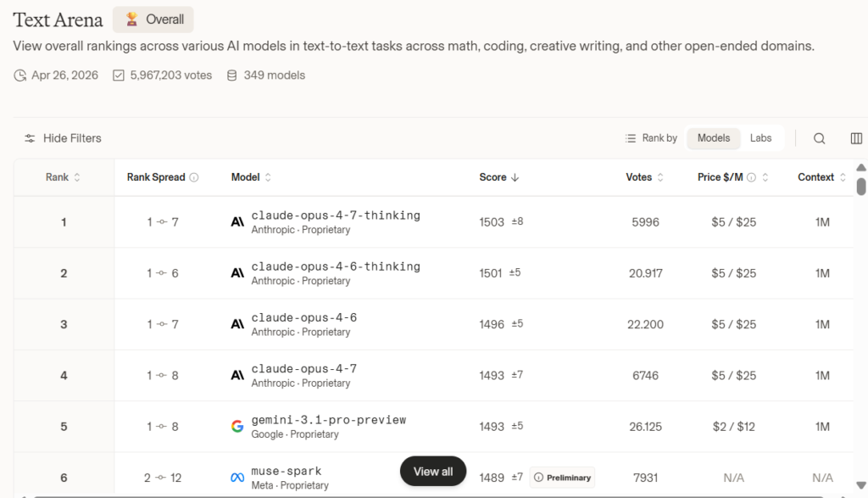Open claude-opus-4-7 model link
This screenshot has height=498, width=868.
(x=304, y=368)
